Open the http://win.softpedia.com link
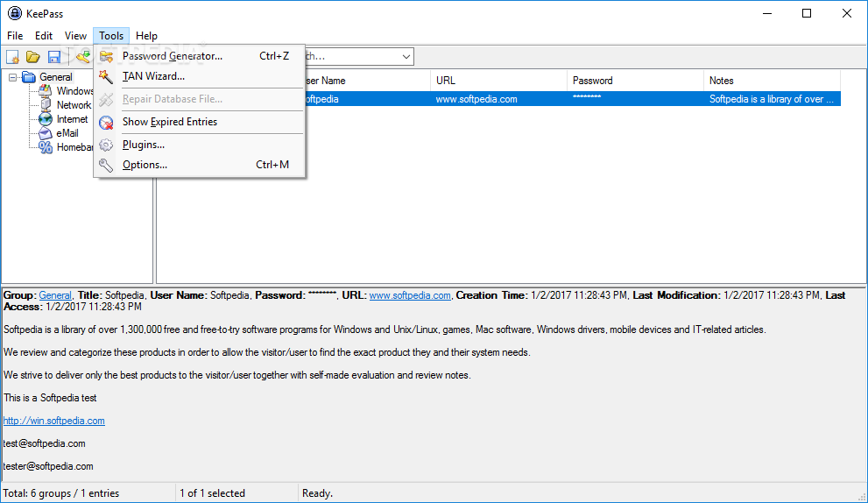This screenshot has height=503, width=868. [53, 421]
